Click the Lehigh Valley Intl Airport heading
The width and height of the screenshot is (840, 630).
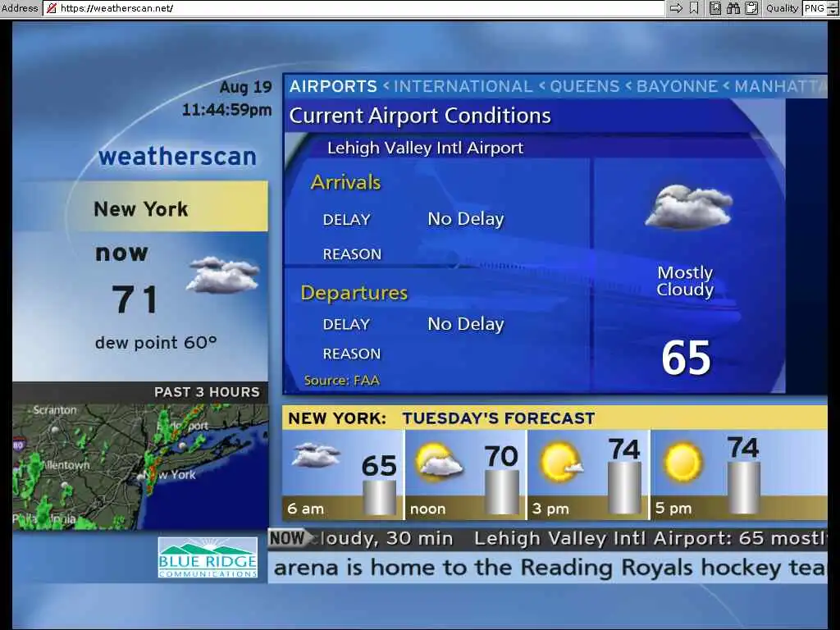[425, 148]
